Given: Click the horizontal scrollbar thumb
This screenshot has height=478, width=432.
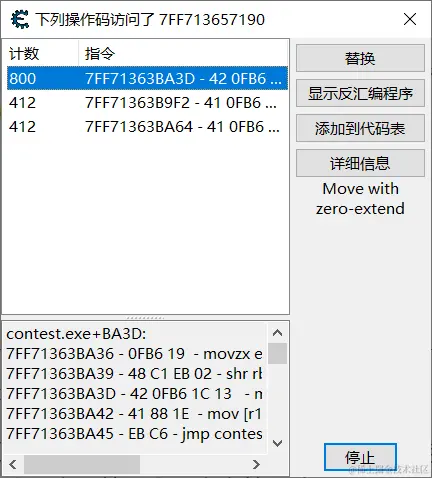Looking at the screenshot, I should coord(82,464).
